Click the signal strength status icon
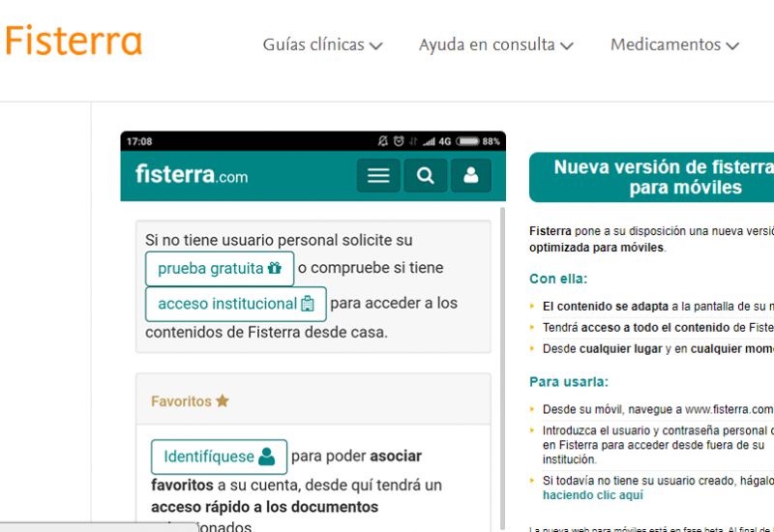Viewport: 774px width, 532px height. [x=429, y=141]
